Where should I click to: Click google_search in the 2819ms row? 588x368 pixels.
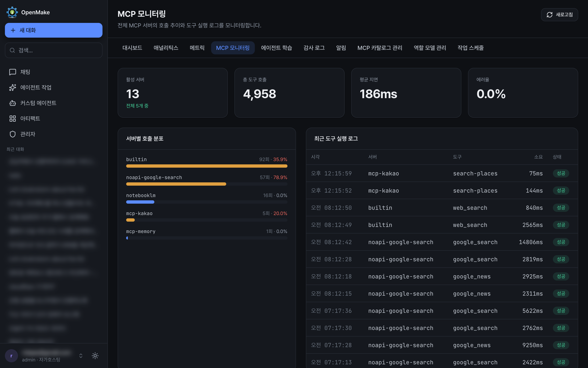pos(475,259)
